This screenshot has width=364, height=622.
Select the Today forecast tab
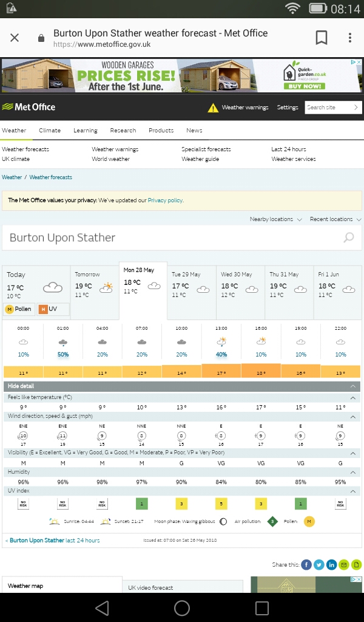click(36, 293)
